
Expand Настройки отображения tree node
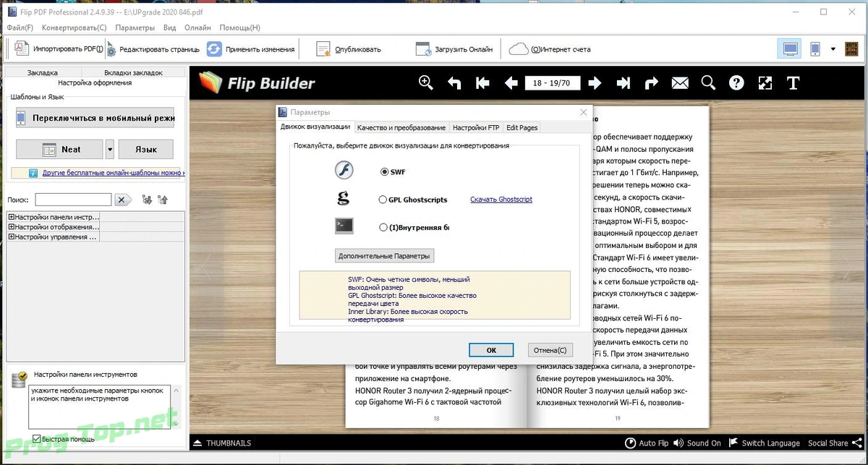11,227
